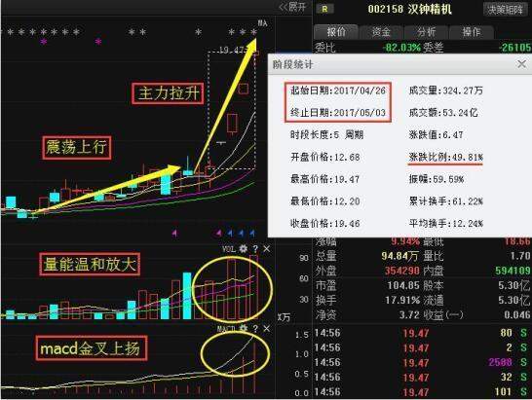The image size is (532, 400).
Task: Click the tallest cyan volume bar
Action: [187, 296]
